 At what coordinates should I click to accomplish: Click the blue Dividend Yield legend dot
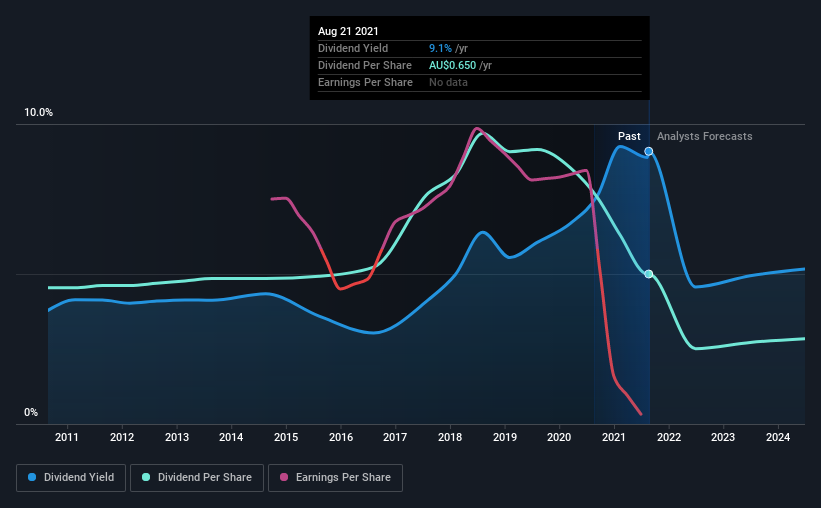(32, 477)
